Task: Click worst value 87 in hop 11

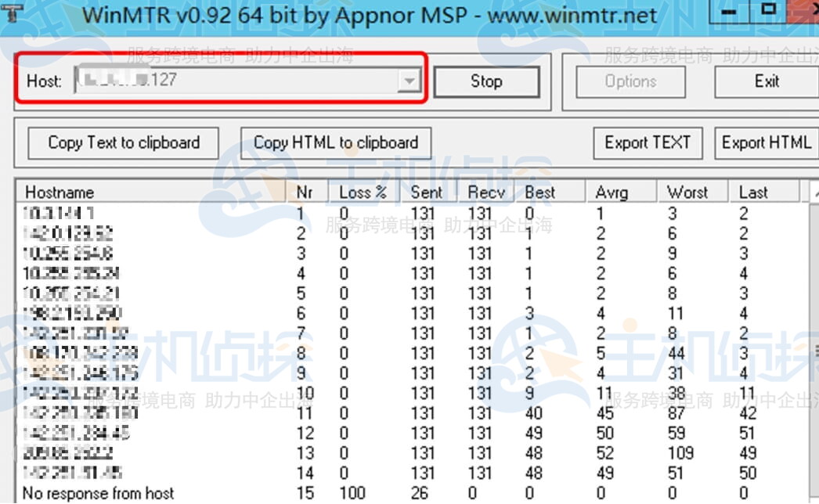Action: tap(676, 413)
